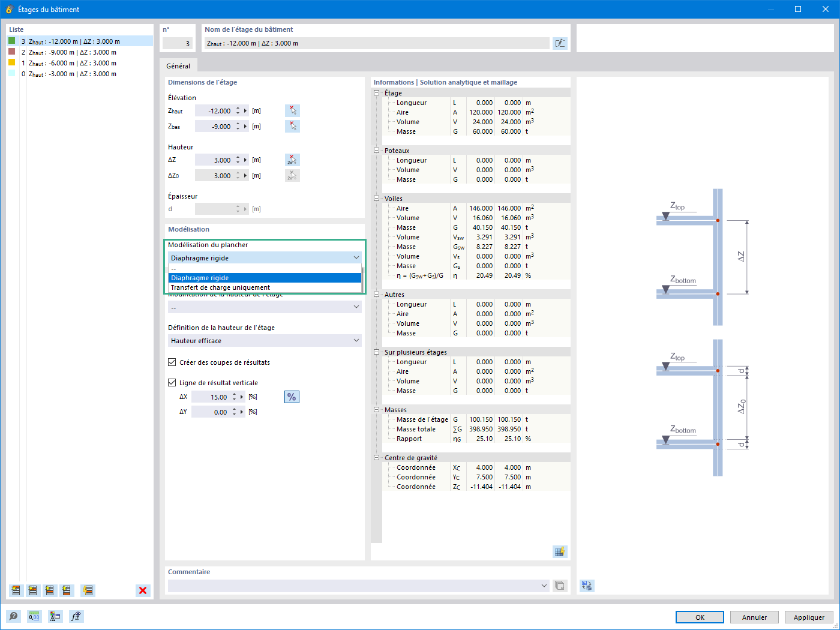The height and width of the screenshot is (630, 840).
Task: Toggle Créer des coupes de résultats checkbox
Action: pos(172,362)
